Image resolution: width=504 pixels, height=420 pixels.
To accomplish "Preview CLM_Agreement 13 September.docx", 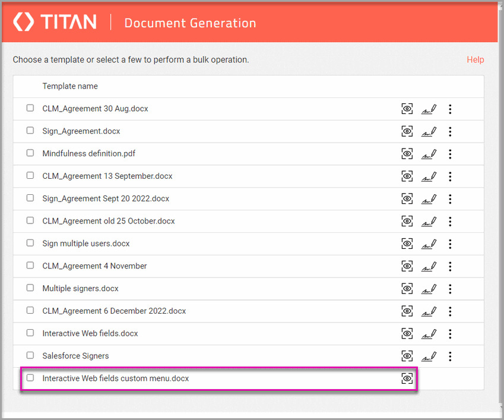I will point(407,176).
